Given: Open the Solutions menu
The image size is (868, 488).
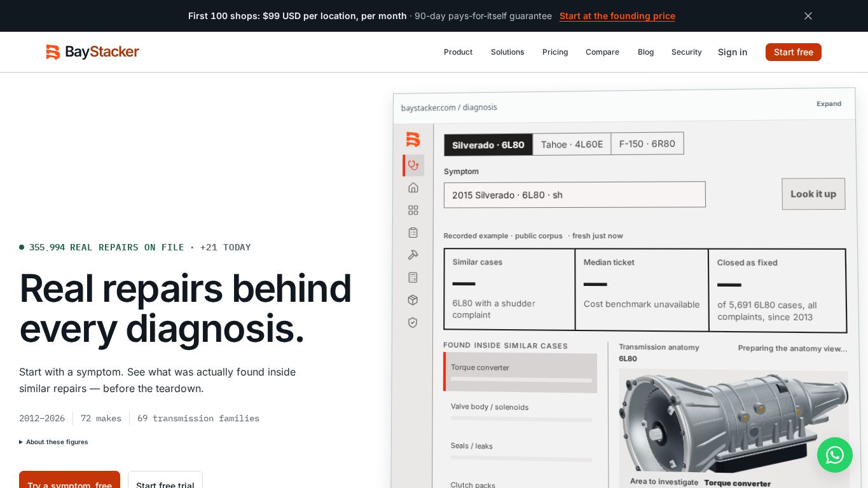Looking at the screenshot, I should coord(507,52).
